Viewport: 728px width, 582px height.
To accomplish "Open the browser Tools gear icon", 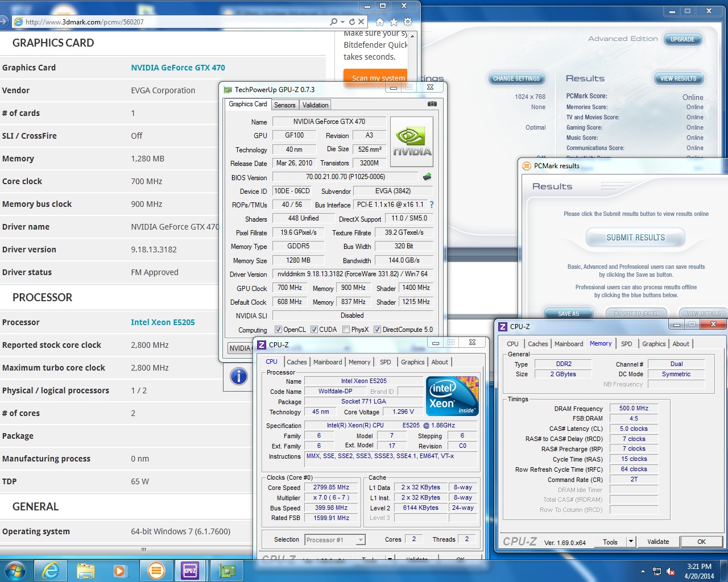I will coord(408,22).
